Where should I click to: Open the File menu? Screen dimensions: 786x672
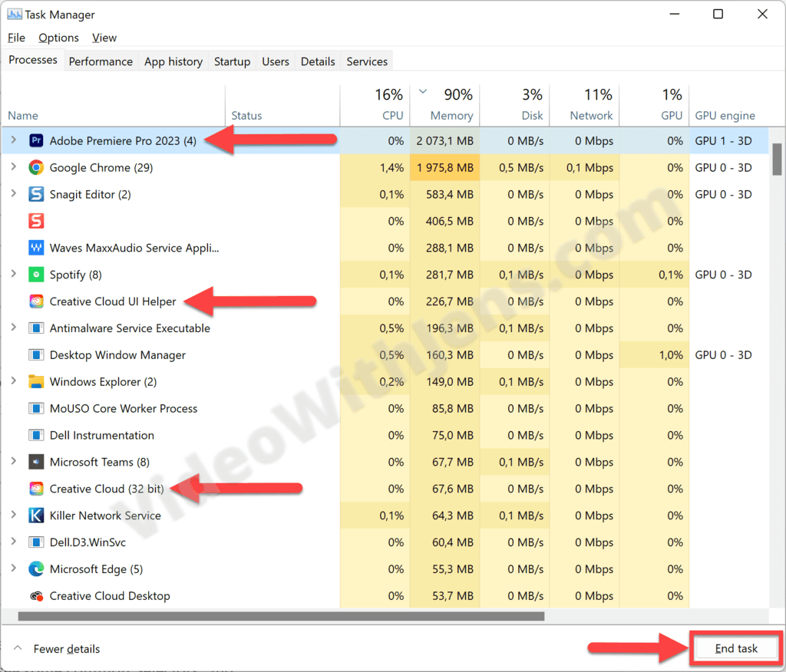16,38
